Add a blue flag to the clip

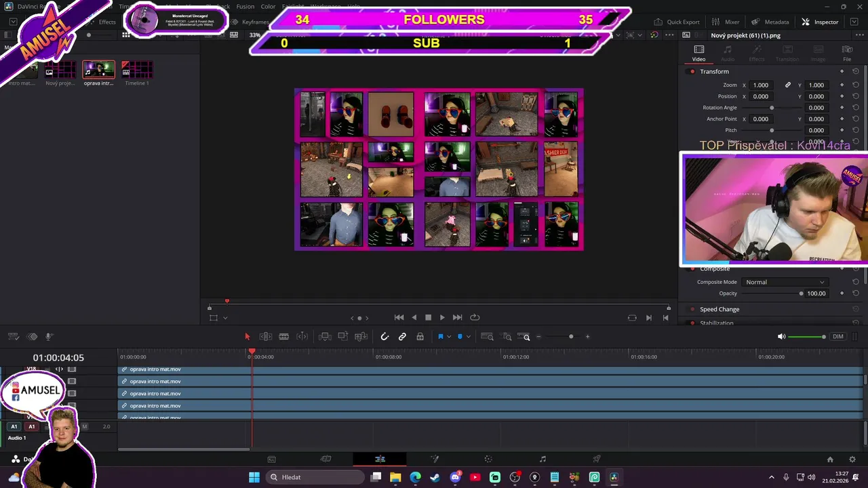pyautogui.click(x=440, y=336)
